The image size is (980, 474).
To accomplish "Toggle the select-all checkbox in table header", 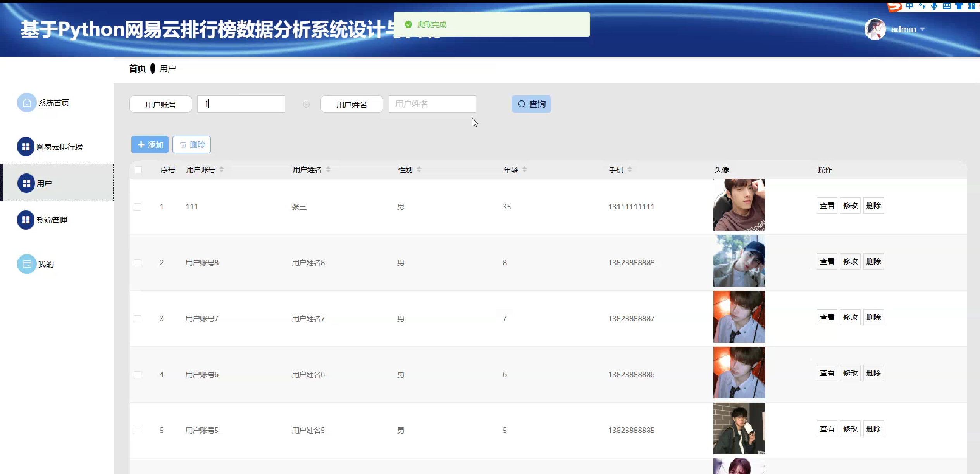I will (138, 170).
